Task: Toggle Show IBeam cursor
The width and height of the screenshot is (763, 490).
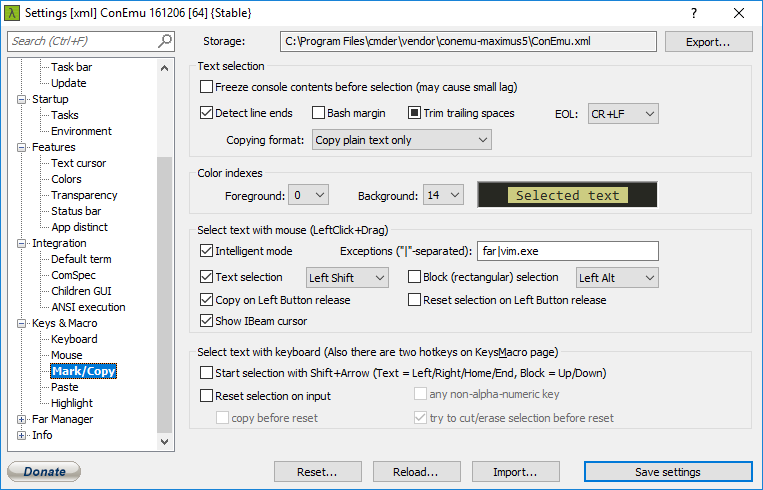Action: [x=206, y=321]
